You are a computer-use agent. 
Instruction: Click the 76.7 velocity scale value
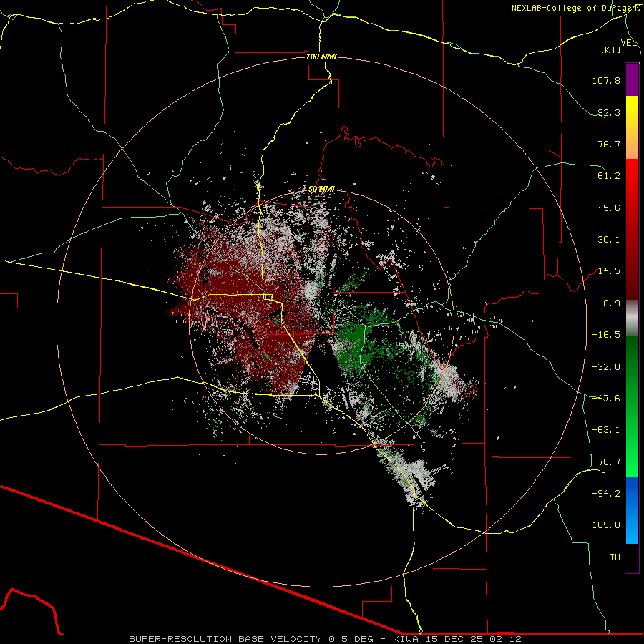click(609, 144)
